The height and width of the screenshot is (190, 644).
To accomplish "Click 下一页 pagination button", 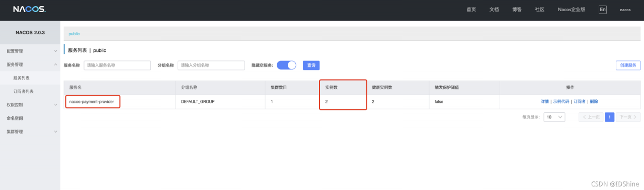I will tap(628, 117).
